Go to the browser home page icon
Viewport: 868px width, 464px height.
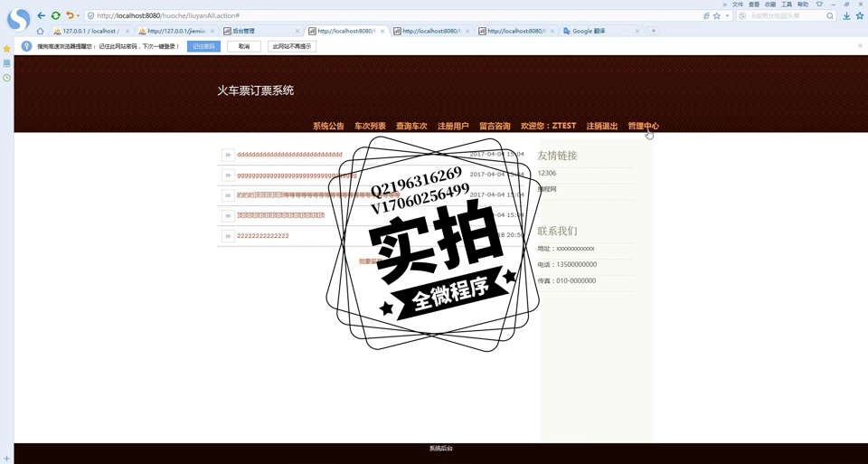tap(40, 31)
